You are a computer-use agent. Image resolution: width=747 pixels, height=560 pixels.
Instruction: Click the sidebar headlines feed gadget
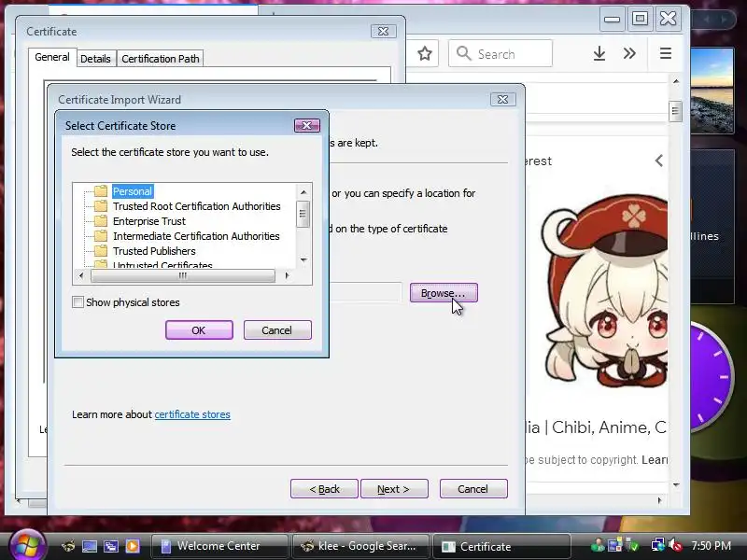[712, 226]
